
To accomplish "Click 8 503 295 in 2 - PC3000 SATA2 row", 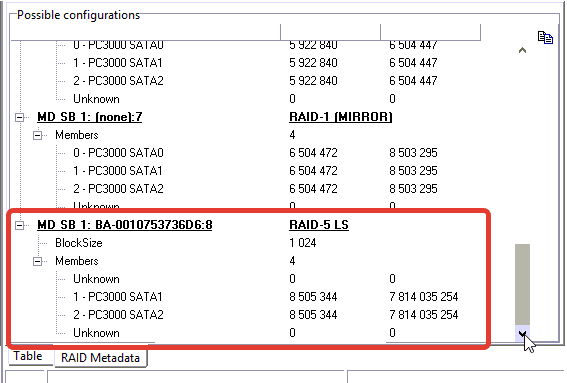I will pos(413,189).
